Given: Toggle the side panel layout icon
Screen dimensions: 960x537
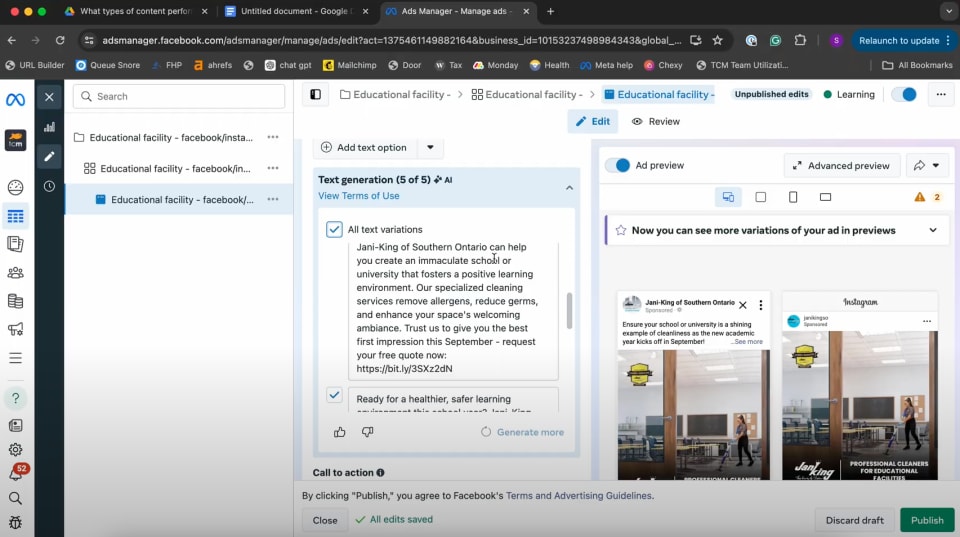Looking at the screenshot, I should (x=315, y=94).
